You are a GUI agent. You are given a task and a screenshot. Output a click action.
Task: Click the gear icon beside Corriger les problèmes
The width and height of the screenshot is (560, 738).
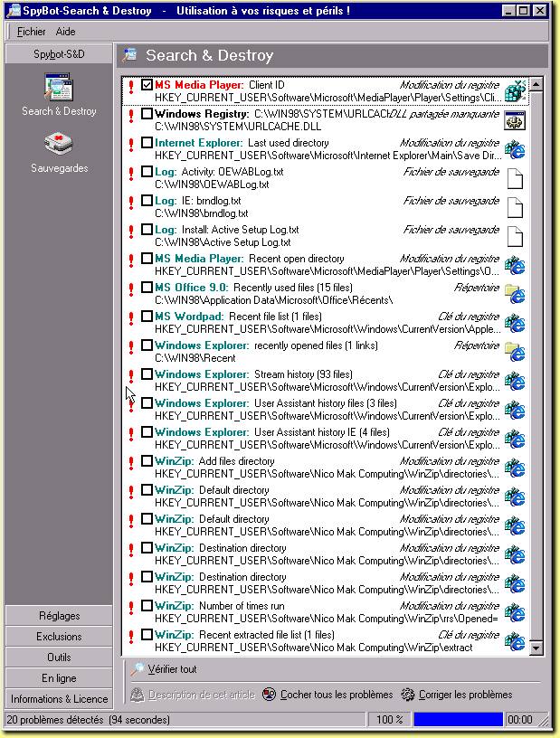click(x=408, y=695)
